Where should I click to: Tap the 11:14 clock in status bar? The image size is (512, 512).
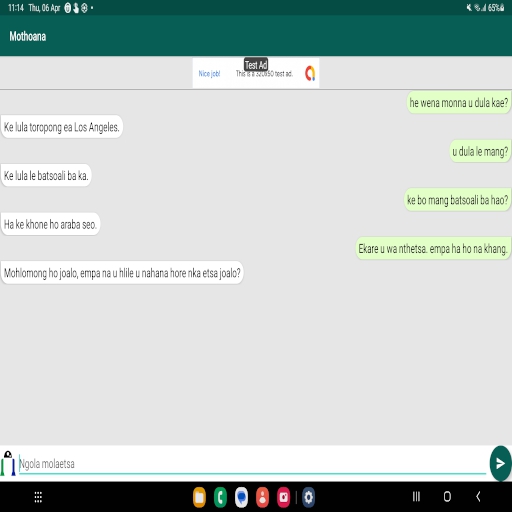tap(16, 8)
